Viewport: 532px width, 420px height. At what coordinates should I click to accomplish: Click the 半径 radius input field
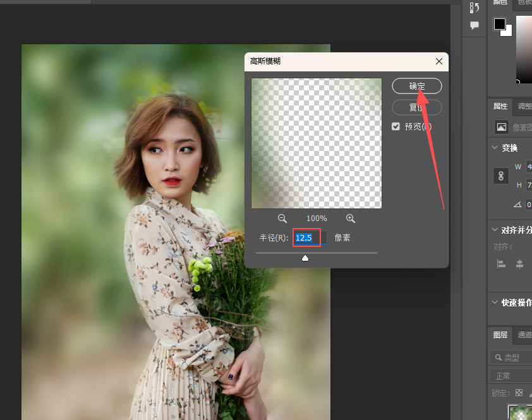[310, 237]
